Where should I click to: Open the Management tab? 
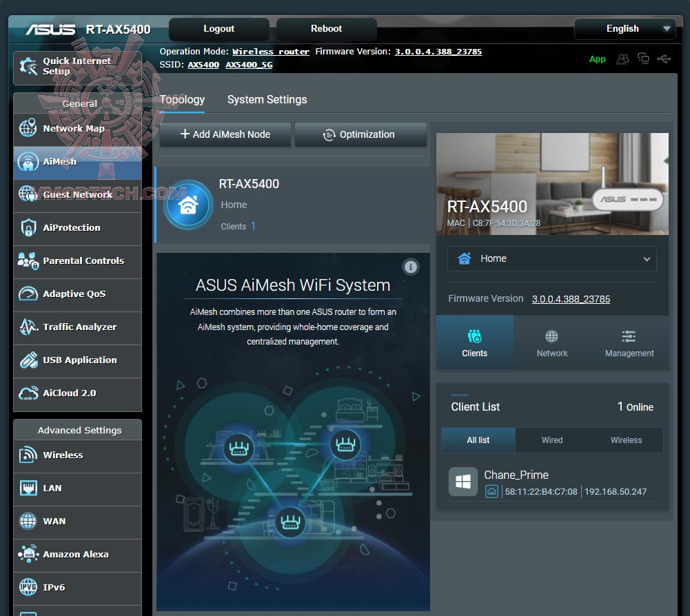pyautogui.click(x=629, y=342)
